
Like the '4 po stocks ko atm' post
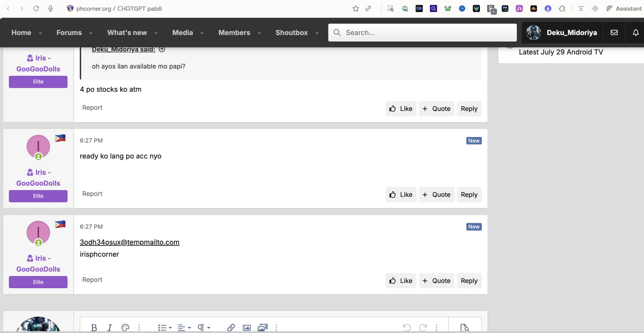pos(401,109)
